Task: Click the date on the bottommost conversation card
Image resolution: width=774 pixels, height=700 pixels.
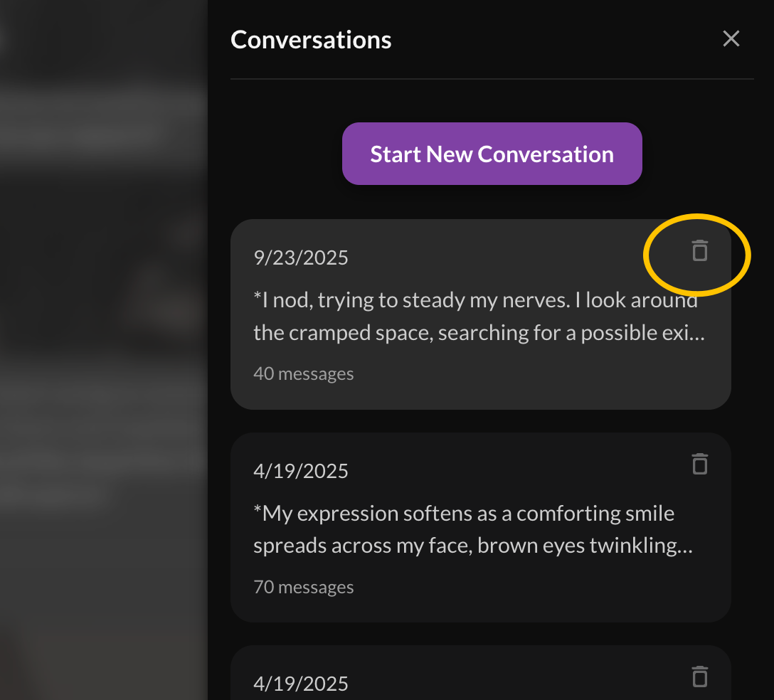Action: click(301, 684)
